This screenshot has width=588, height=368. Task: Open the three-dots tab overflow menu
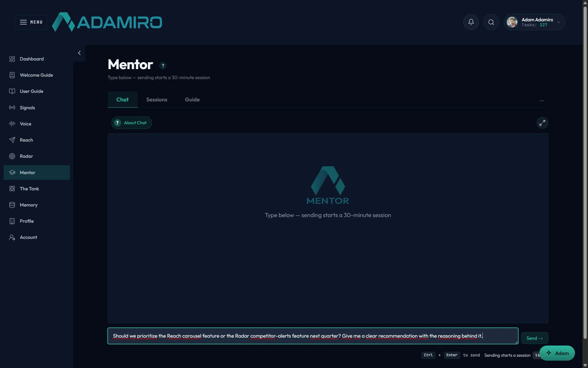point(542,101)
